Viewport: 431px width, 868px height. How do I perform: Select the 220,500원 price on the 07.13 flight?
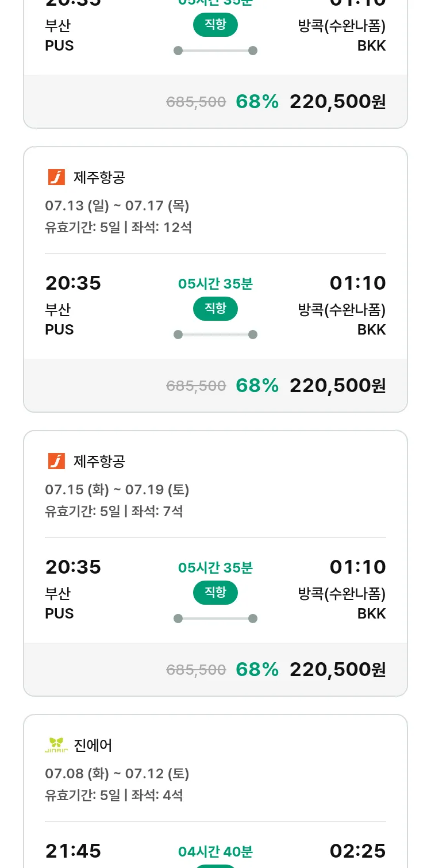pos(338,385)
